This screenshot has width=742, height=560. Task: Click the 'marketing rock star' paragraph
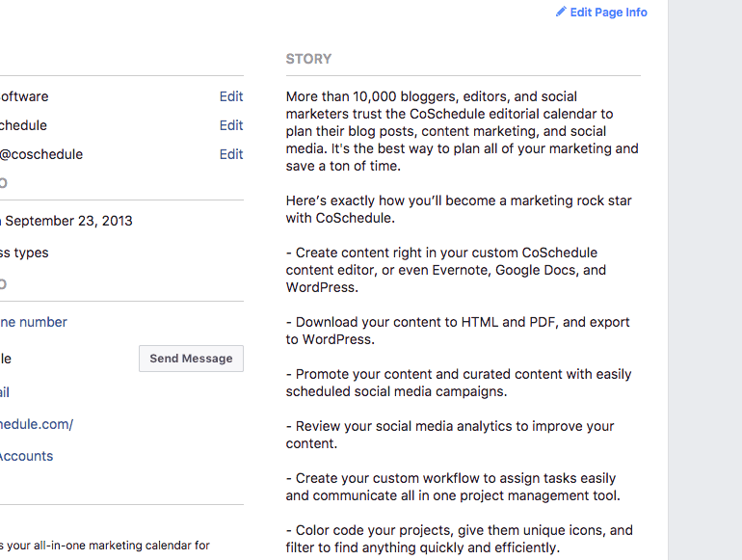click(459, 209)
